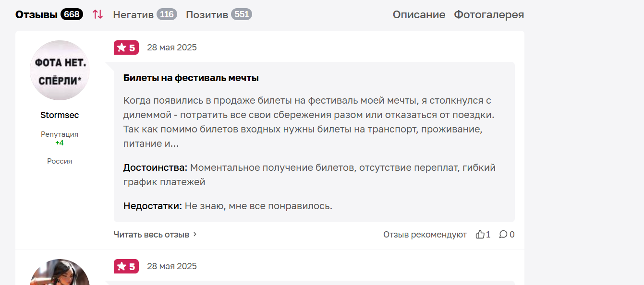
Task: Filter reviews by Позитив
Action: pos(207,14)
